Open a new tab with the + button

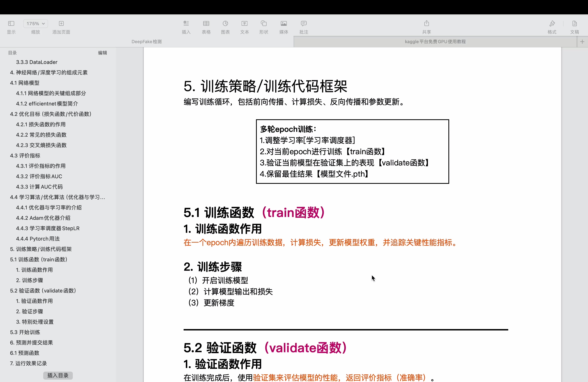582,42
